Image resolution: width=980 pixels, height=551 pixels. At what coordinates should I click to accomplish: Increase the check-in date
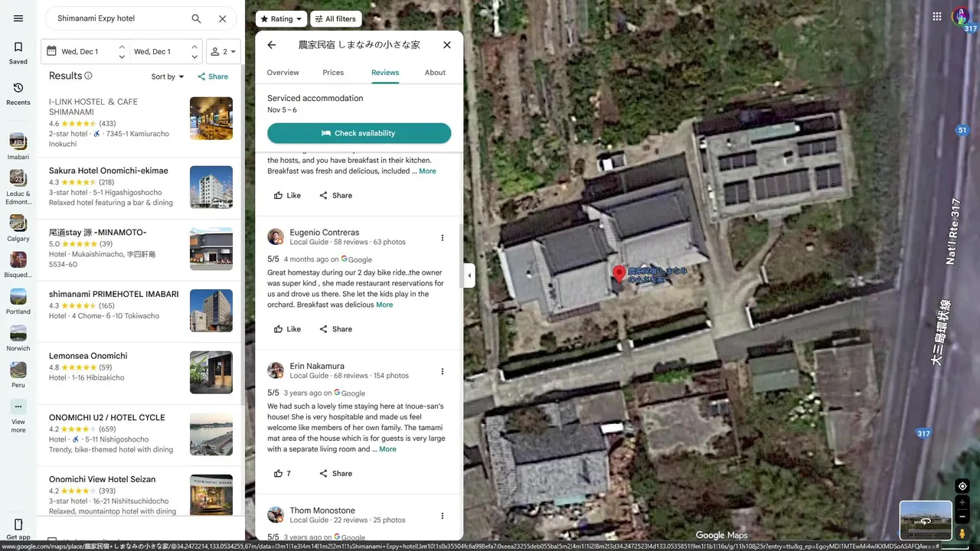122,47
